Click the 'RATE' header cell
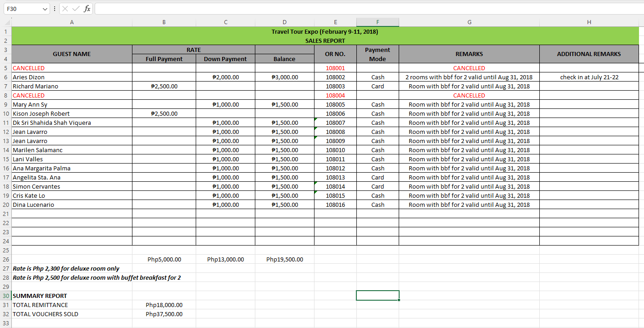Image resolution: width=644 pixels, height=328 pixels. pos(193,50)
